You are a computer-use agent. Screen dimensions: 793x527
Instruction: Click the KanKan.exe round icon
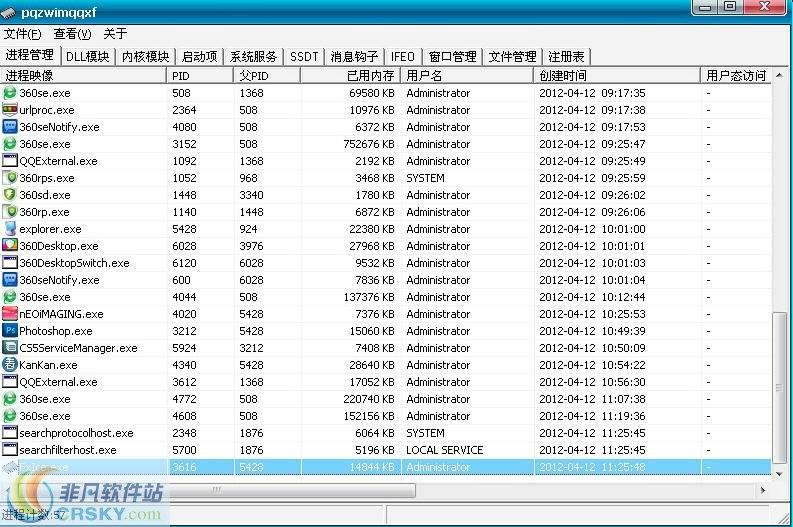click(10, 365)
